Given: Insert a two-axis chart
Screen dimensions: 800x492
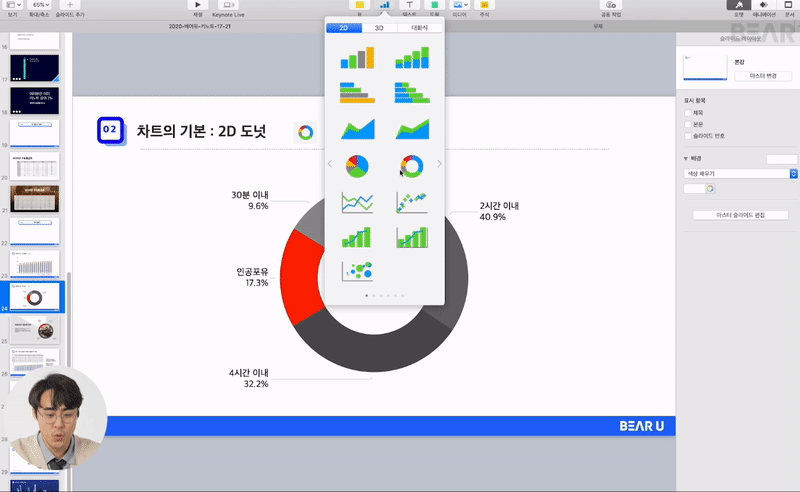Looking at the screenshot, I should [x=412, y=237].
